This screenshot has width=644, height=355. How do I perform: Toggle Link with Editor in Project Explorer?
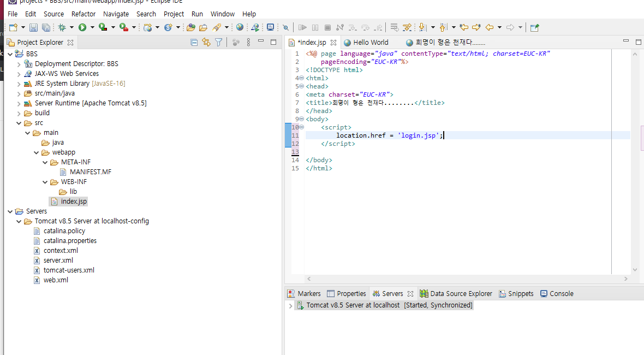click(206, 42)
